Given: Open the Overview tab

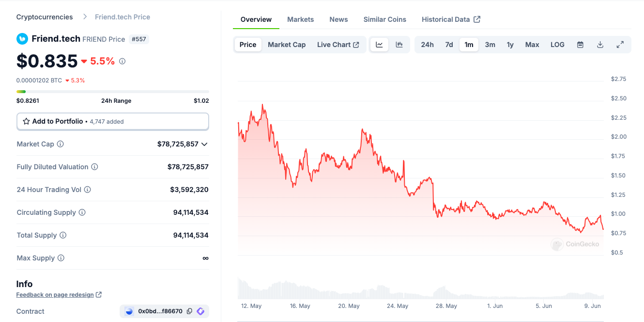Looking at the screenshot, I should [x=256, y=19].
